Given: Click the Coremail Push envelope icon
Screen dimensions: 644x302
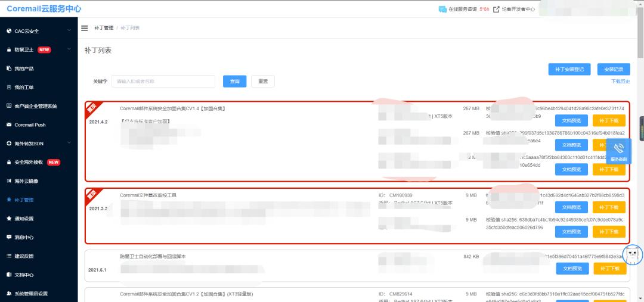Looking at the screenshot, I should click(x=9, y=124).
